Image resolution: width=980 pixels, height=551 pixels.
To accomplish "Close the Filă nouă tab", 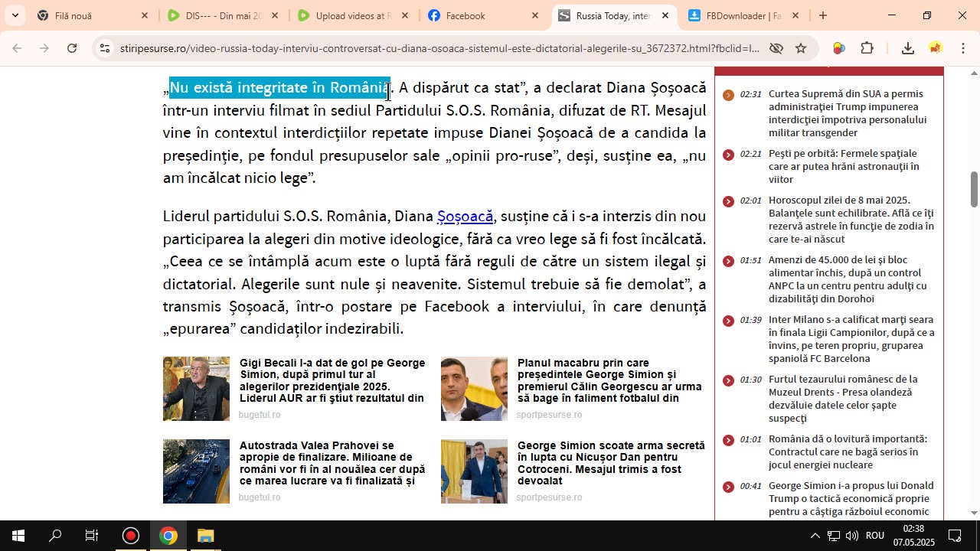I will tap(145, 15).
